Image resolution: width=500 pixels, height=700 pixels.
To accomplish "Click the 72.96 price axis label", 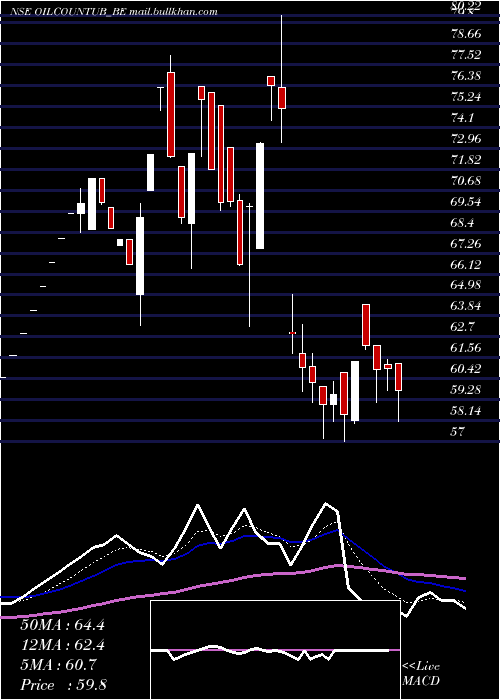I will coord(467,138).
